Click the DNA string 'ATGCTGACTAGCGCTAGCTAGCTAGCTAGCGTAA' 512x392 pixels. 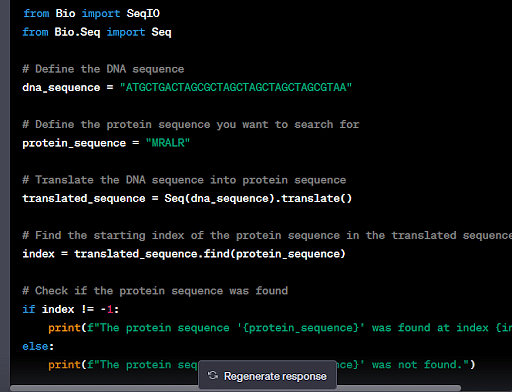(236, 87)
